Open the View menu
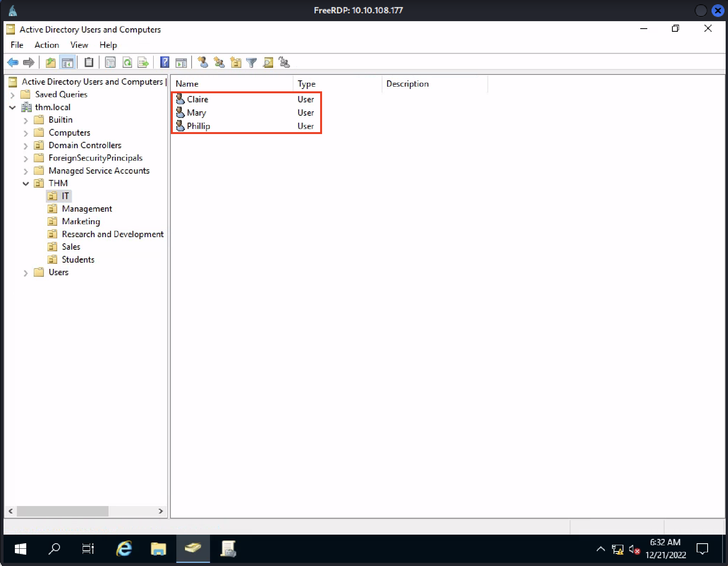The height and width of the screenshot is (566, 728). [79, 45]
